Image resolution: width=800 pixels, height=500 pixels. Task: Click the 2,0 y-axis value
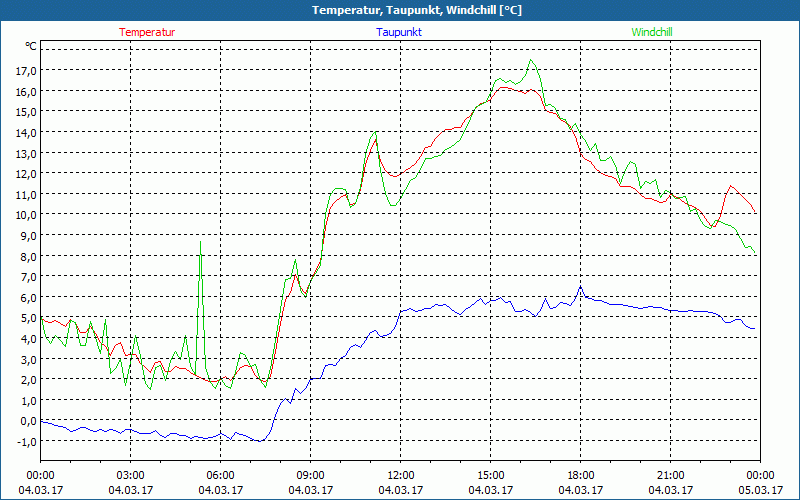tap(28, 380)
